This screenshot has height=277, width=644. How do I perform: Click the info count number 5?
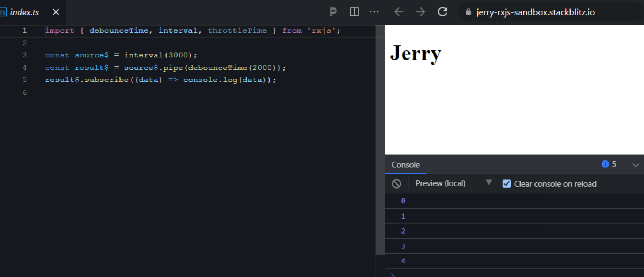tap(614, 164)
